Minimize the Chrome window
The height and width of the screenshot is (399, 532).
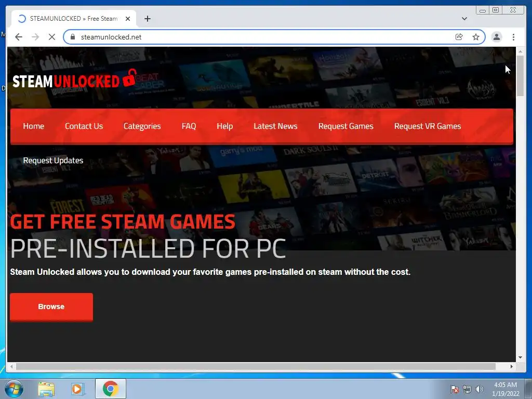(x=483, y=10)
